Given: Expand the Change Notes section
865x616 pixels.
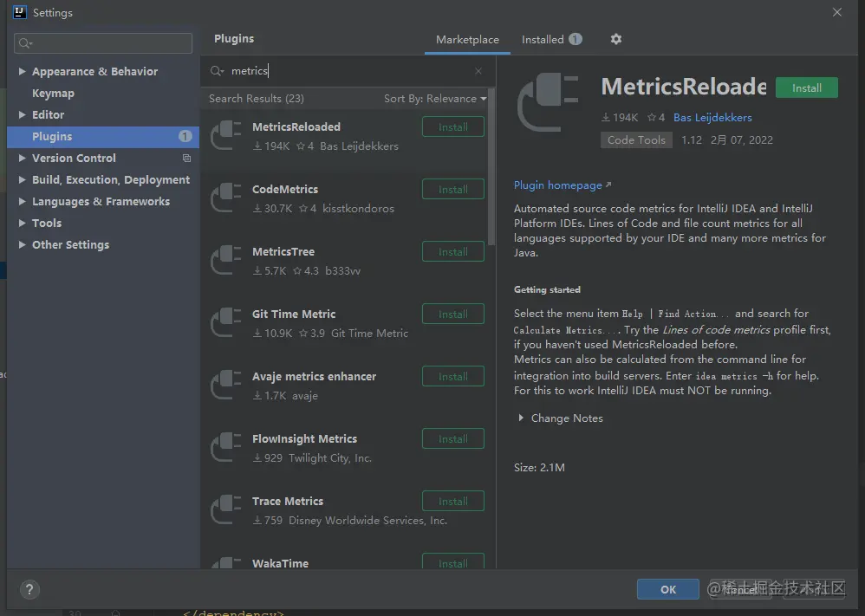Looking at the screenshot, I should click(521, 418).
